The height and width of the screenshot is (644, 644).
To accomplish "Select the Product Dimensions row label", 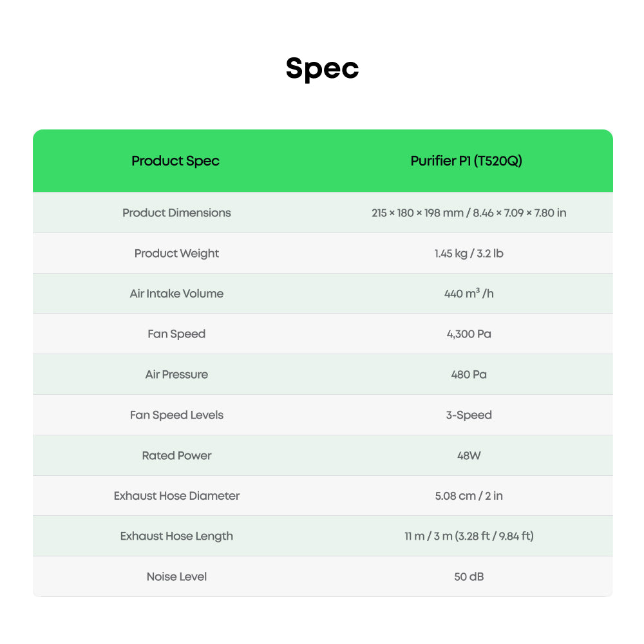I will point(176,213).
